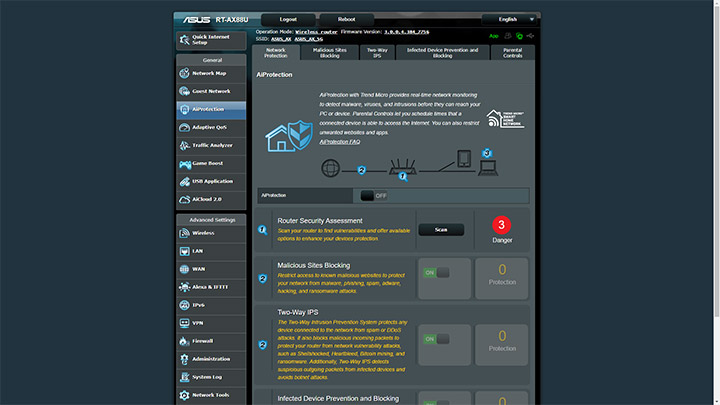Open the AiProtection FAQ link
This screenshot has width=720, height=405.
point(340,141)
